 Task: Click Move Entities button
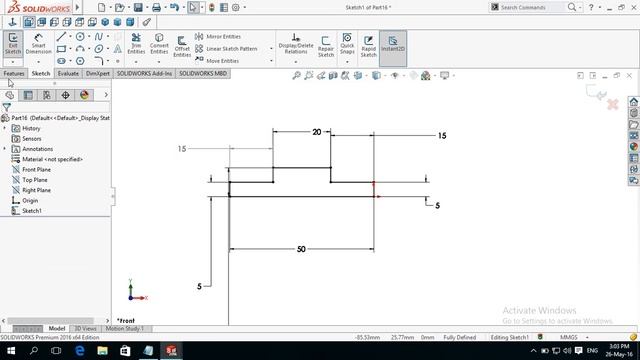(x=217, y=61)
